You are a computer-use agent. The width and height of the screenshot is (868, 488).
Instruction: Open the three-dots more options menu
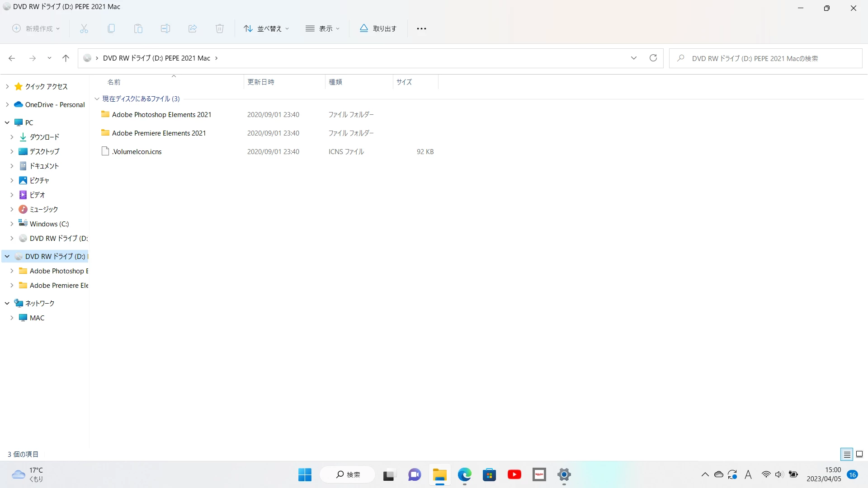tap(421, 28)
